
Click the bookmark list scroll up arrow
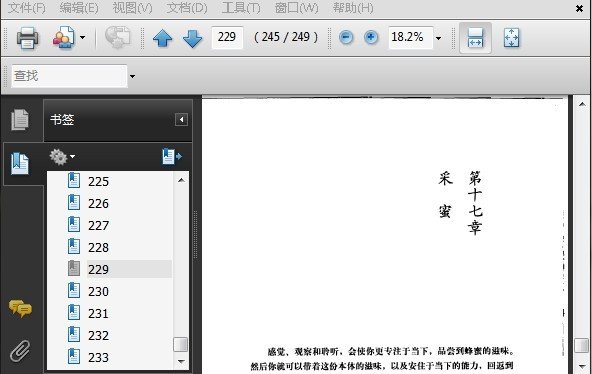tap(181, 180)
